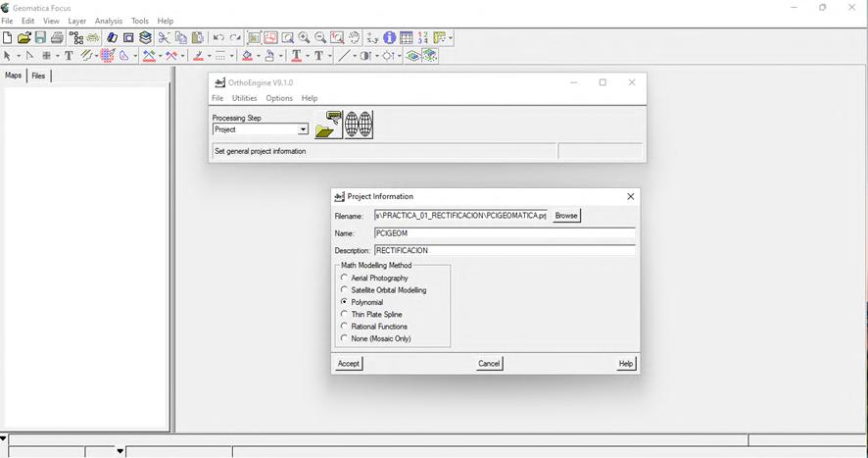Open the Layer menu in Focus
Screen dimensions: 868x458
coord(77,21)
